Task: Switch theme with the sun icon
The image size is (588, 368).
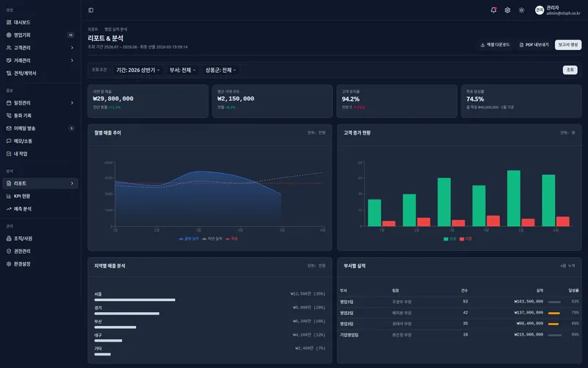Action: pos(521,10)
